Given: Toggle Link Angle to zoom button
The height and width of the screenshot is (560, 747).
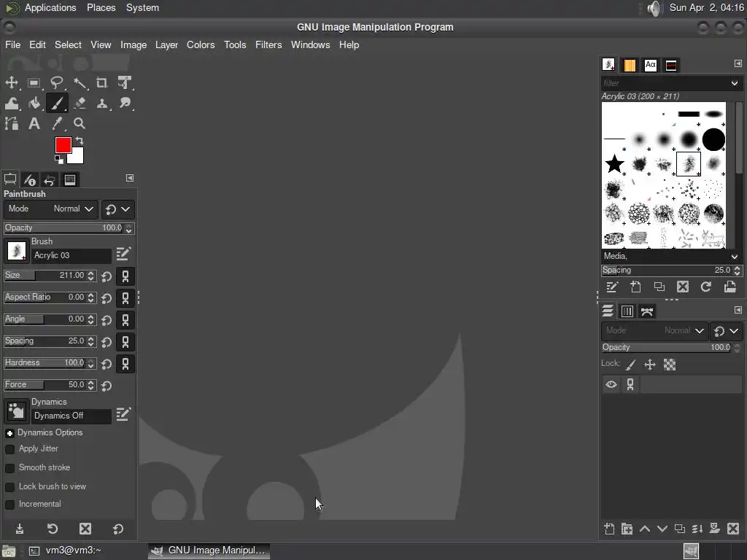Looking at the screenshot, I should pos(125,320).
